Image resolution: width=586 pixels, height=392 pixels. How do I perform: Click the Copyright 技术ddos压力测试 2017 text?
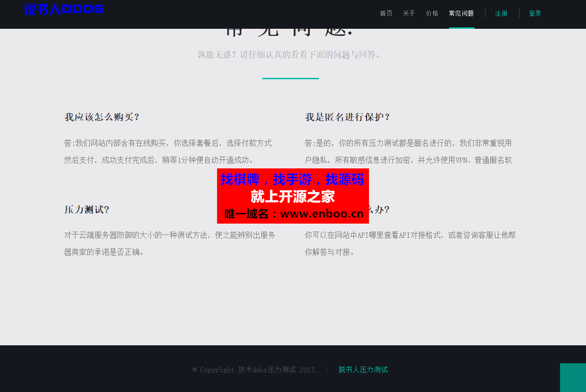pos(255,369)
